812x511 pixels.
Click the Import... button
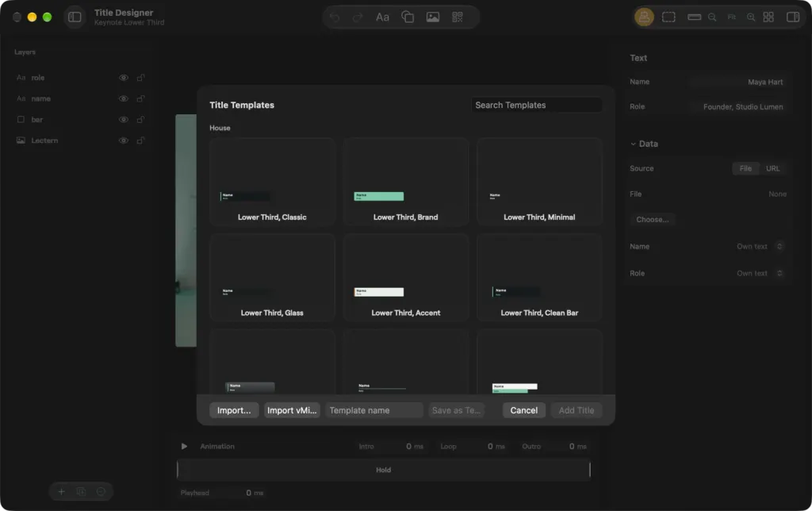coord(234,410)
